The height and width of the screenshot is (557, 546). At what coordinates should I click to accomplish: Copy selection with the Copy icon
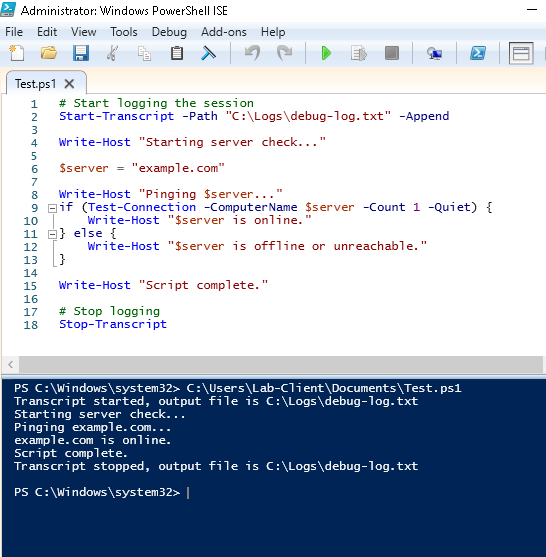coord(144,54)
